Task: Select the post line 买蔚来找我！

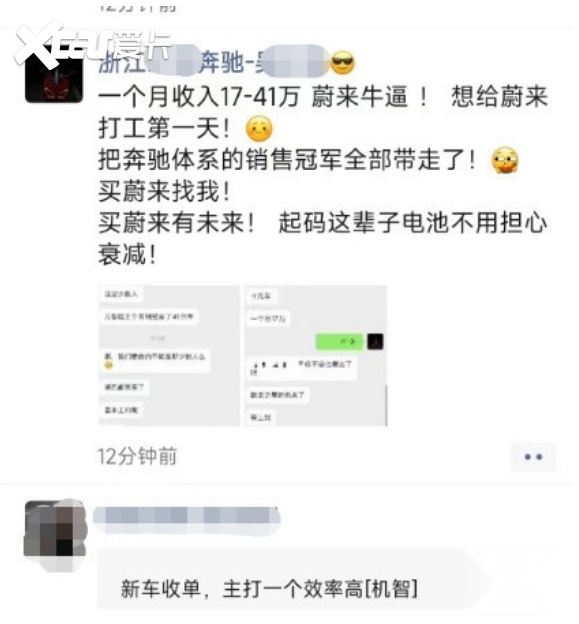Action: click(x=165, y=191)
